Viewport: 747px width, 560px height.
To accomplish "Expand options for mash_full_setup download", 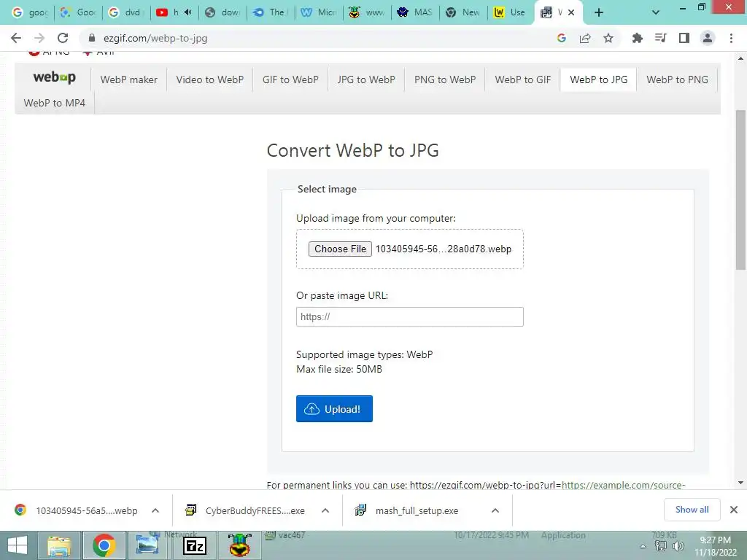I will pyautogui.click(x=495, y=510).
